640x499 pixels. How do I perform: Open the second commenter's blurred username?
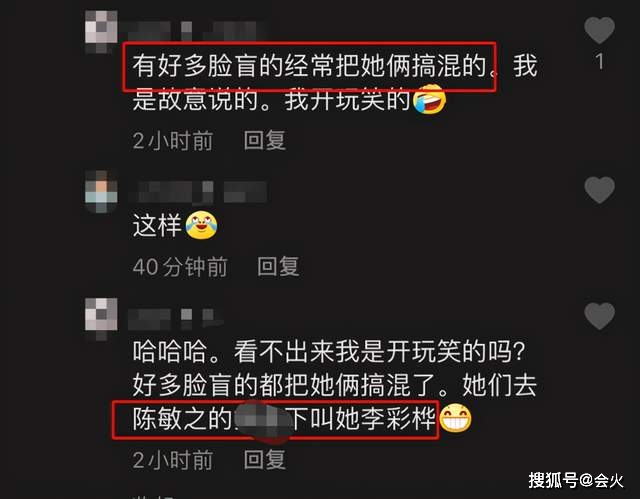click(x=198, y=192)
